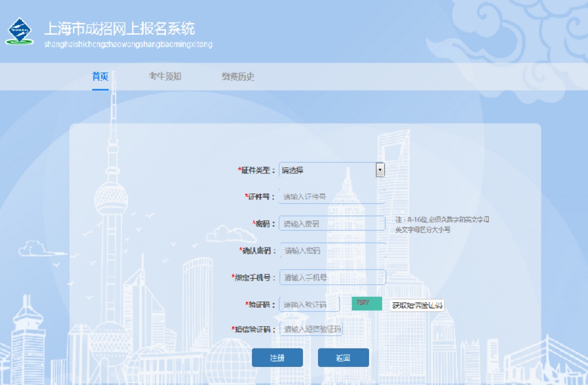588x385 pixels.
Task: Click the password rule note text
Action: (442, 224)
